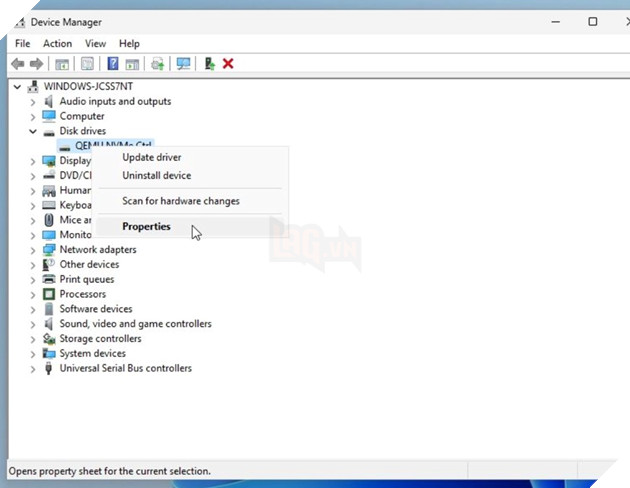Click the action pane toggle icon
The height and width of the screenshot is (488, 630).
tap(132, 64)
